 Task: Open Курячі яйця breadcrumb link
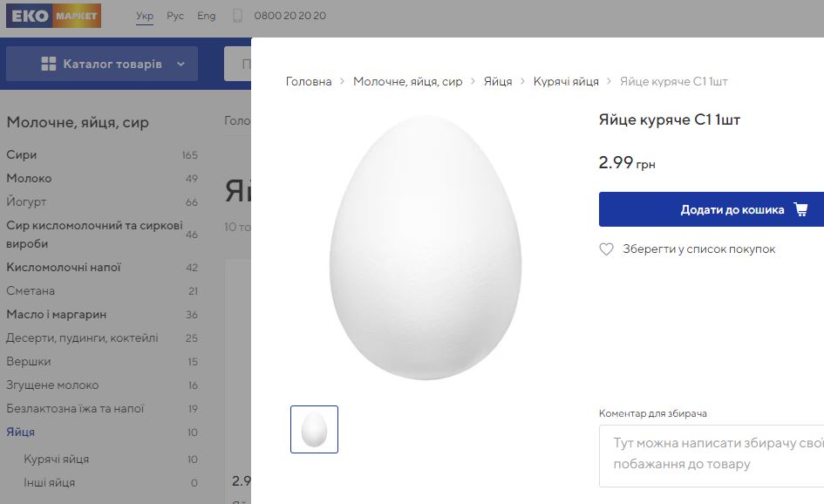[x=566, y=81]
